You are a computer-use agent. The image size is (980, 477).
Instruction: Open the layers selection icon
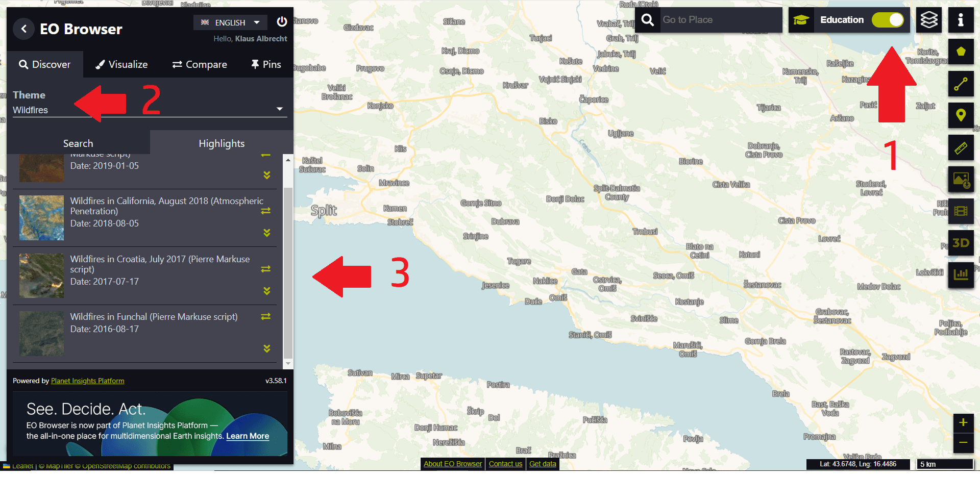pyautogui.click(x=928, y=20)
